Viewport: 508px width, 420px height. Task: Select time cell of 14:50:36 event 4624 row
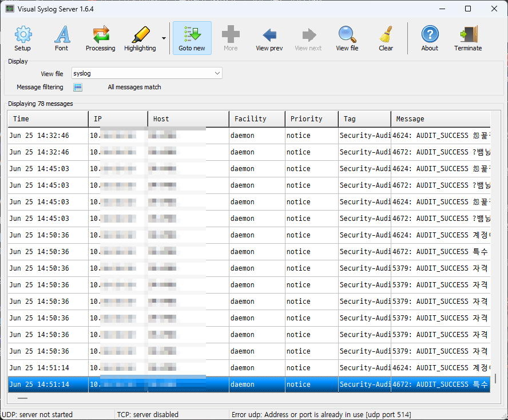tap(48, 235)
